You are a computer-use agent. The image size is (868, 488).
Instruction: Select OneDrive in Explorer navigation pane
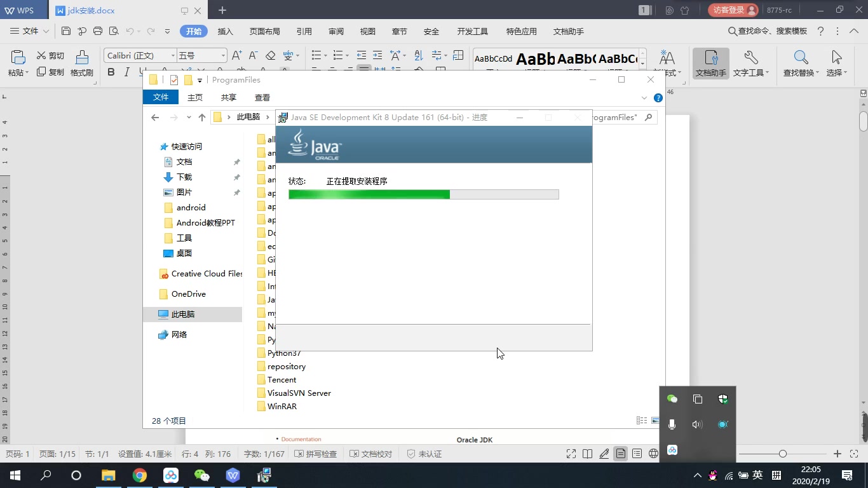pos(189,294)
